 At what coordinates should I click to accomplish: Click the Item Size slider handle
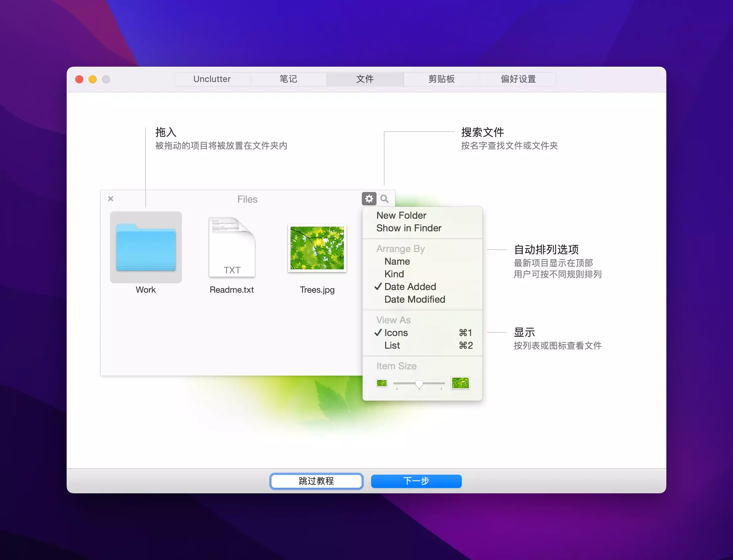point(419,384)
